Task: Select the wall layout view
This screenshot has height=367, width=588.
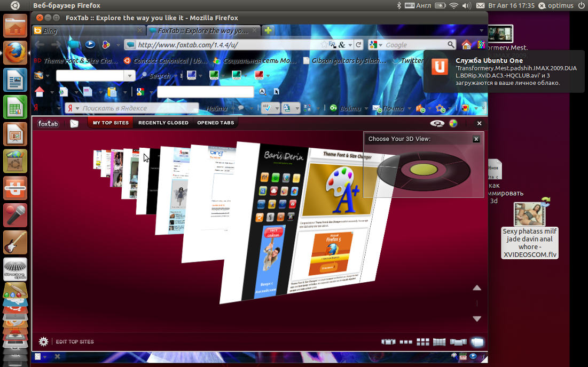Action: coord(439,341)
